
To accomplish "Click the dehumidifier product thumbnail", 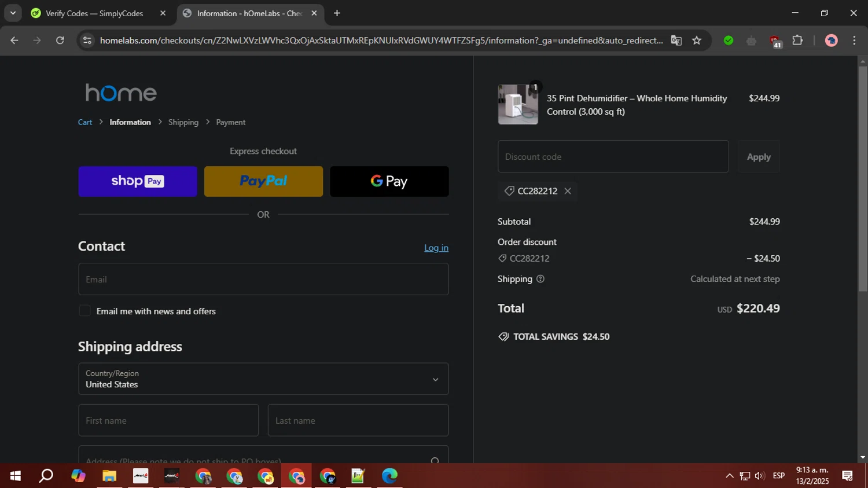I will point(518,104).
